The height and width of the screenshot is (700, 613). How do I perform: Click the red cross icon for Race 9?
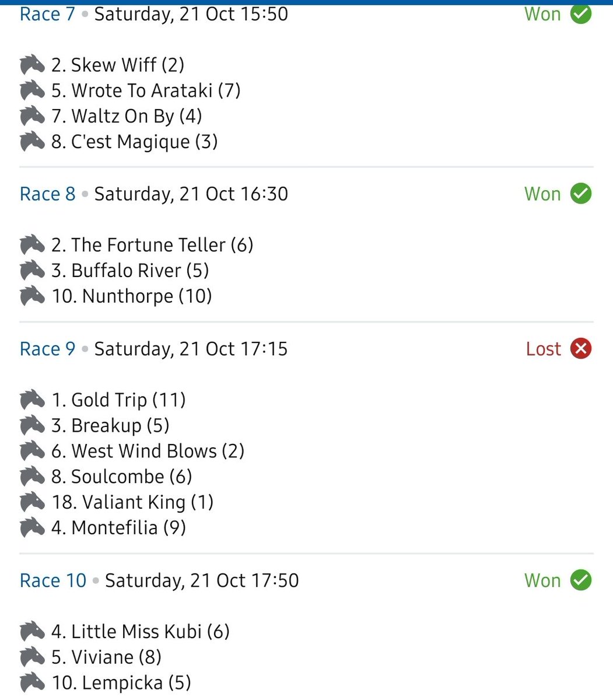581,349
